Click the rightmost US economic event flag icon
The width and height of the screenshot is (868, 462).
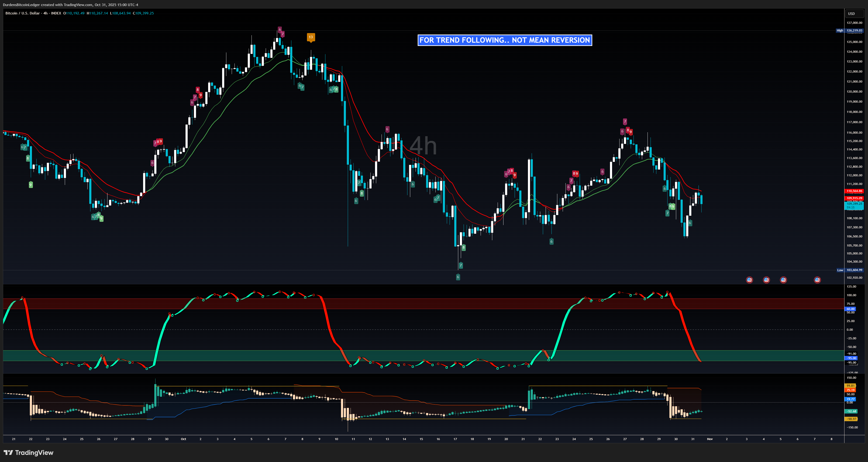pos(817,280)
